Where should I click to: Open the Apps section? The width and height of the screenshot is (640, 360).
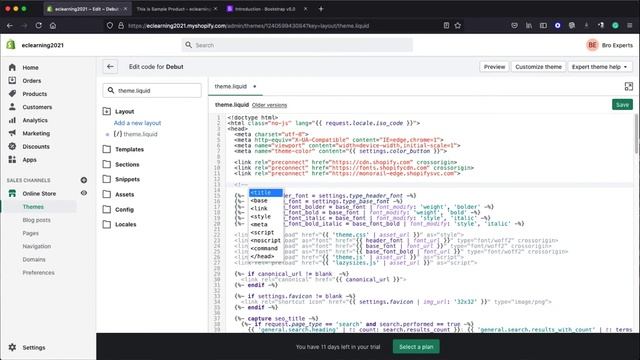click(29, 160)
